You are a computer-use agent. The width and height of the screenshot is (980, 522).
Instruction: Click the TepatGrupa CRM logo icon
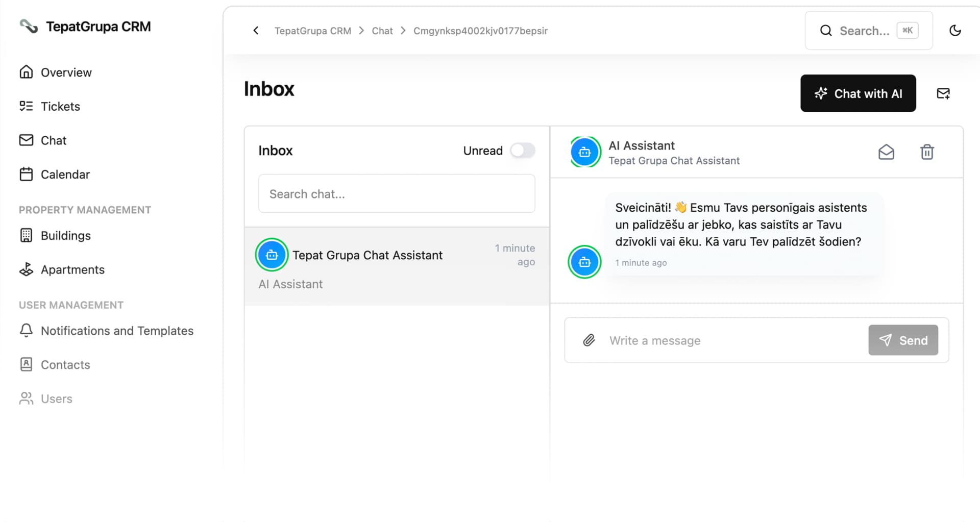click(x=29, y=26)
